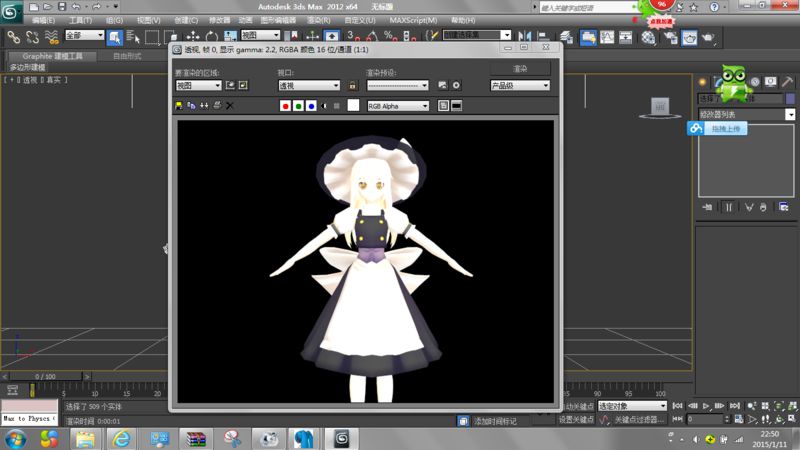Toggle monochrome display button
This screenshot has height=450, width=800.
[337, 106]
